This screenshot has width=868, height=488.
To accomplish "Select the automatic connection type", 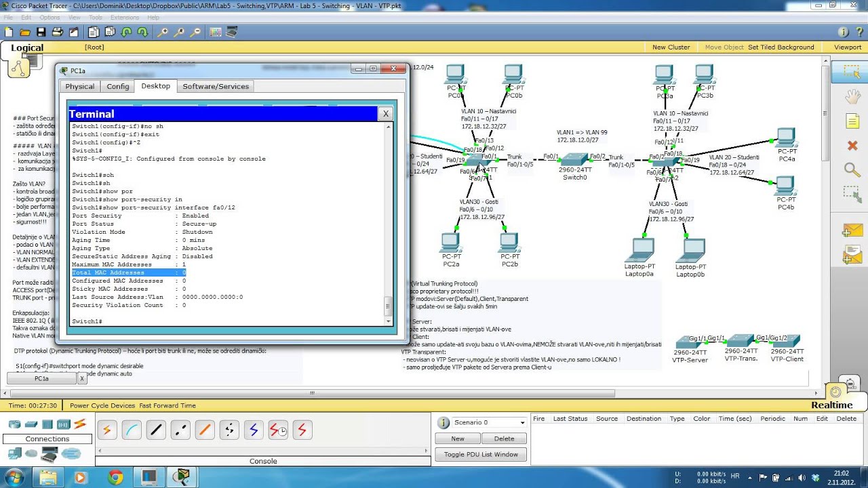I will [107, 430].
